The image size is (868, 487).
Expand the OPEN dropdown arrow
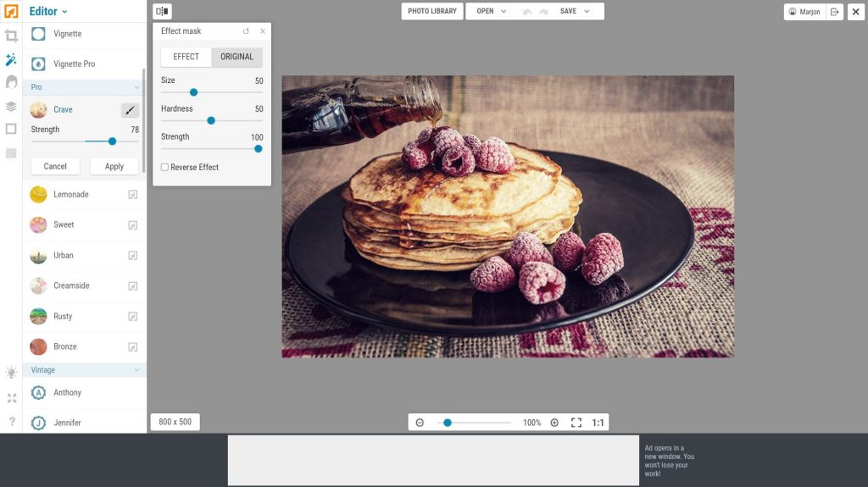pyautogui.click(x=504, y=11)
